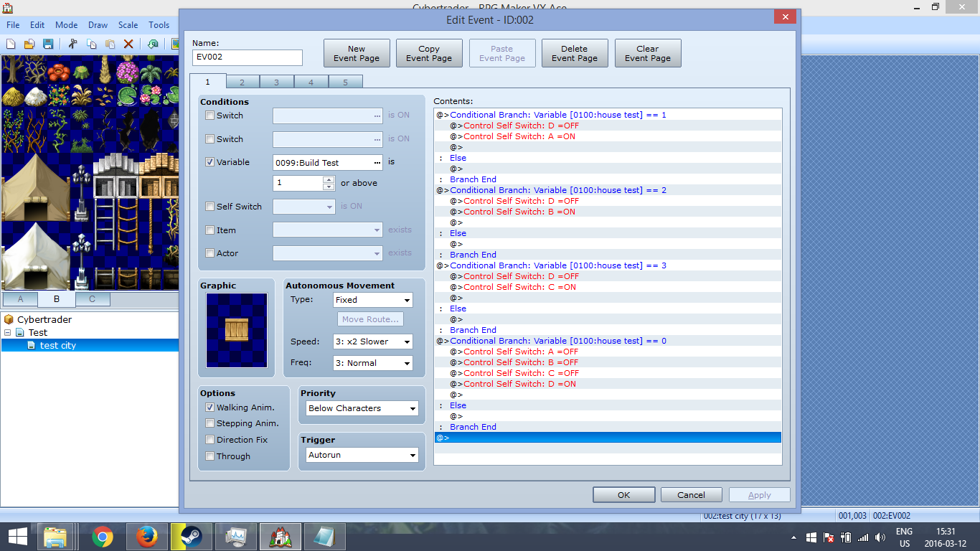The height and width of the screenshot is (551, 980).
Task: Show hidden system tray icons
Action: pyautogui.click(x=794, y=537)
